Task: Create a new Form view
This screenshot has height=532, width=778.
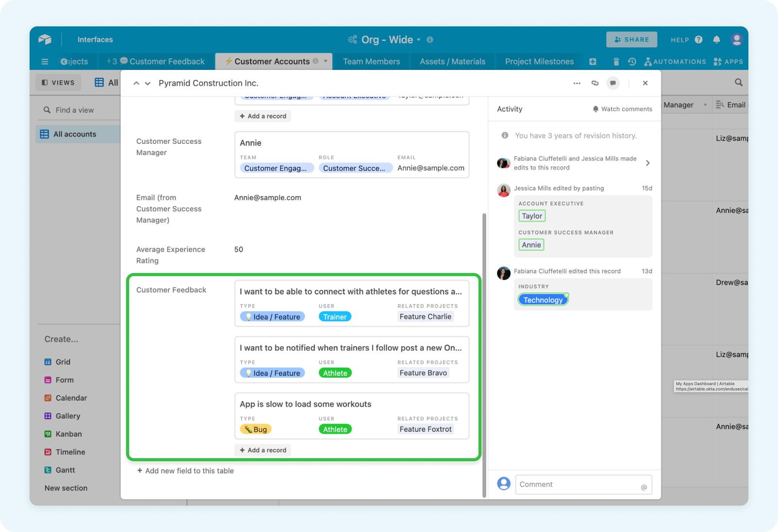Action: click(x=59, y=380)
